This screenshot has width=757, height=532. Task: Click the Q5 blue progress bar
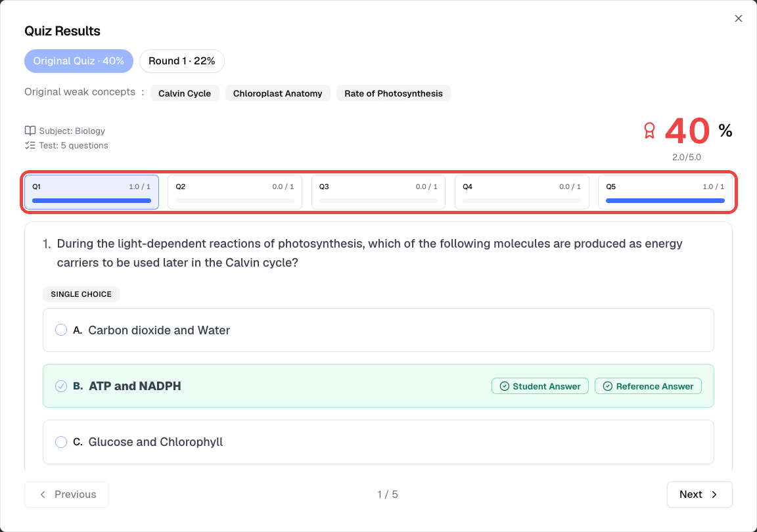pos(665,200)
